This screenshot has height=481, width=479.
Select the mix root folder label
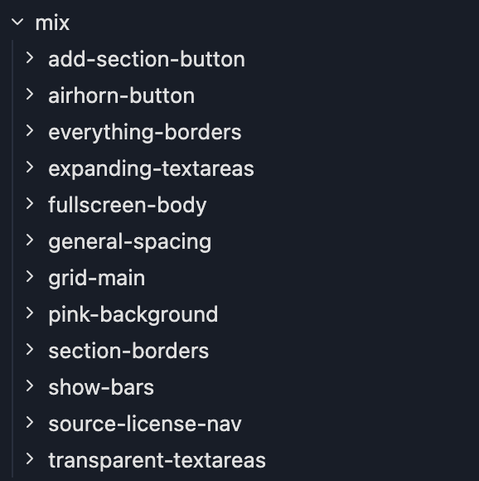click(52, 23)
